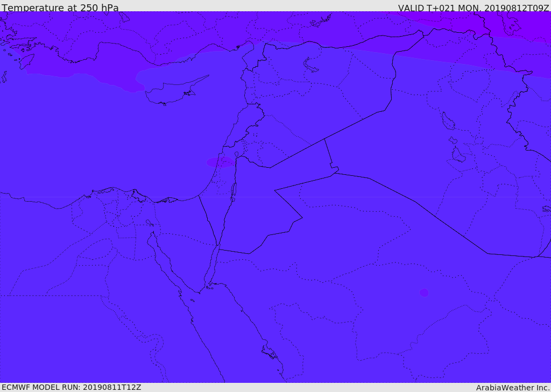Image resolution: width=551 pixels, height=392 pixels.
Task: Click the island of Cyprus on the map
Action: click(176, 91)
